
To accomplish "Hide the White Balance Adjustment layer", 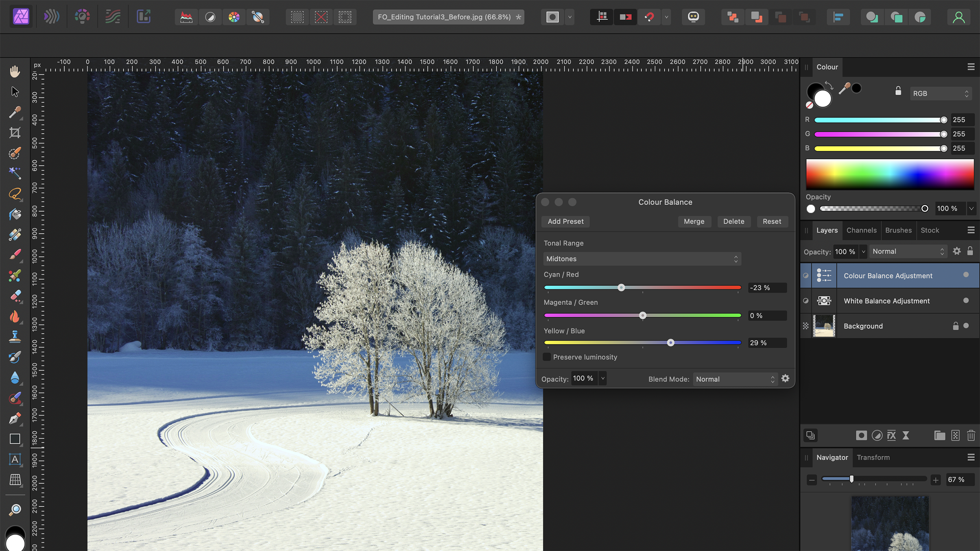I will [966, 301].
